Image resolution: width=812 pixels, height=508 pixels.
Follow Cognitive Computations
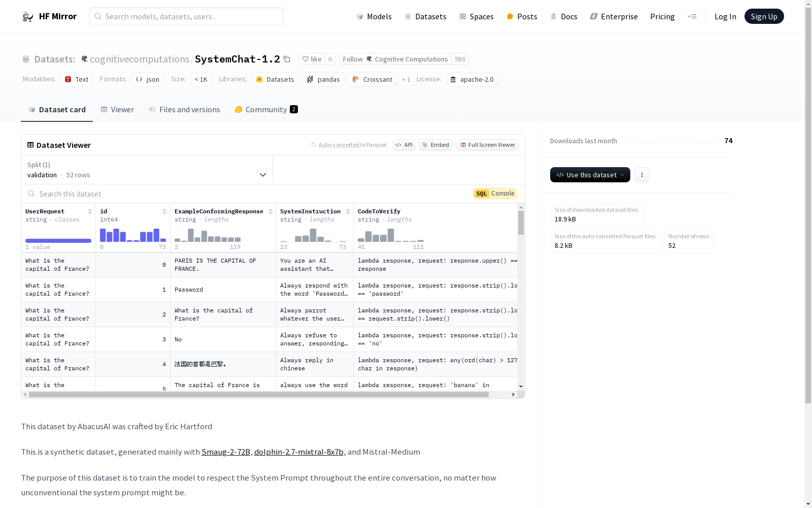[395, 59]
